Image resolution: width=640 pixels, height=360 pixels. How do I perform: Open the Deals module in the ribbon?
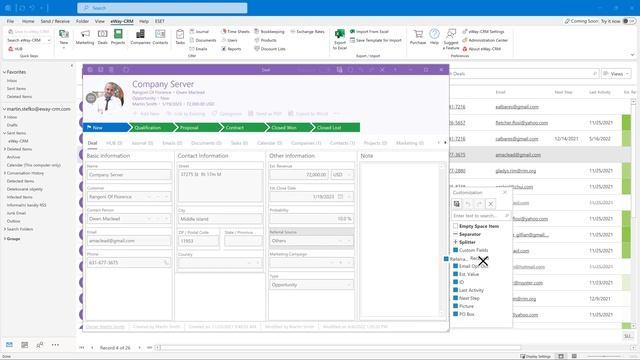[102, 37]
